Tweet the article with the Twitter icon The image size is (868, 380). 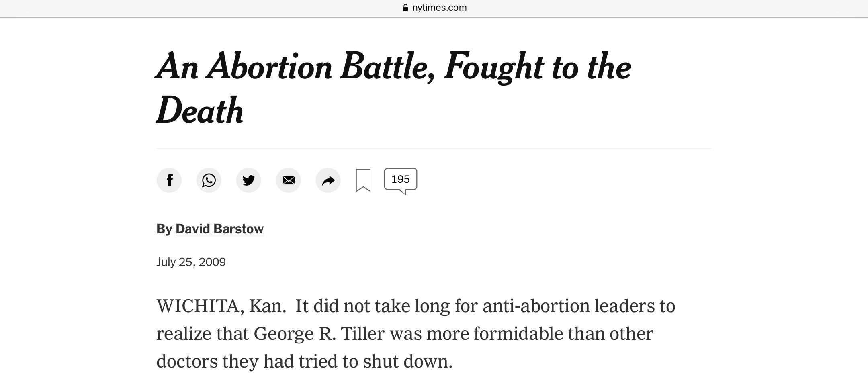248,180
